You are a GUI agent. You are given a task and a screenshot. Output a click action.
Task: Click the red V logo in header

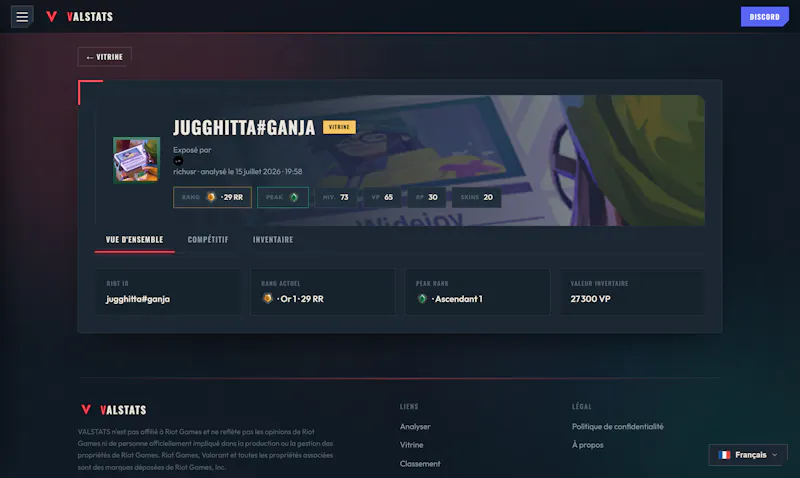tap(52, 17)
